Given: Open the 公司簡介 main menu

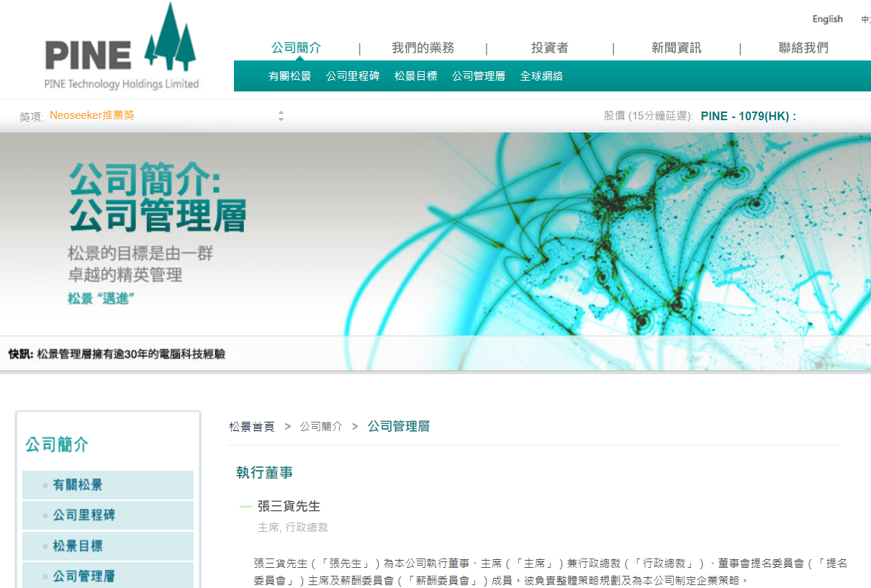Looking at the screenshot, I should pos(296,48).
